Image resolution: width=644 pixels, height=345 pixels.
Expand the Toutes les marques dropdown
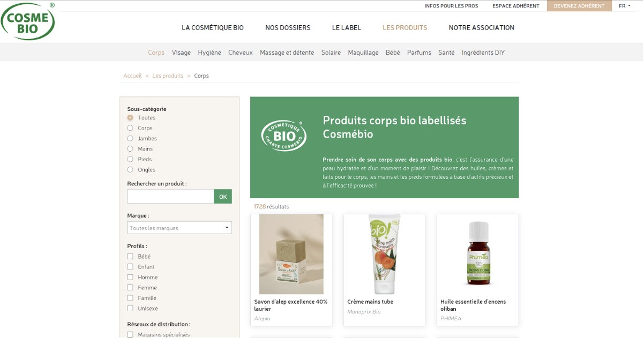tap(179, 228)
